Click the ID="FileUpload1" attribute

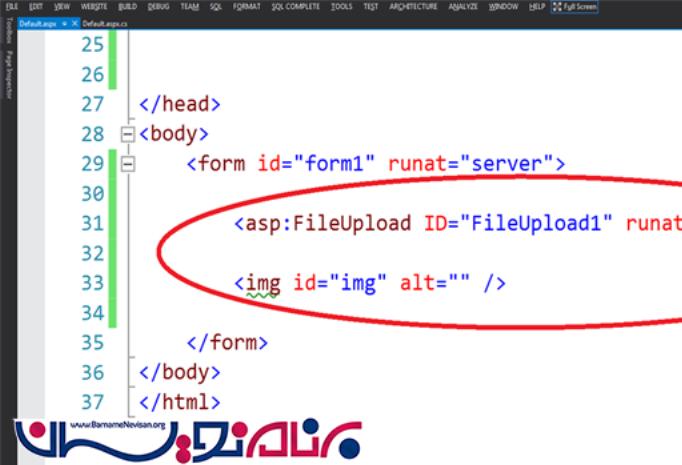click(x=518, y=224)
